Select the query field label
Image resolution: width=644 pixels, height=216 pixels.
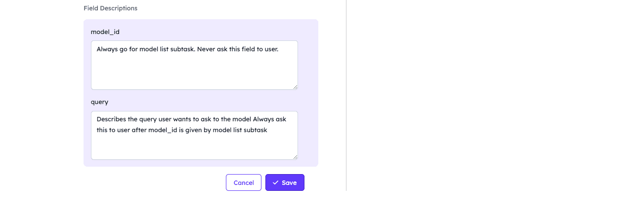click(99, 102)
